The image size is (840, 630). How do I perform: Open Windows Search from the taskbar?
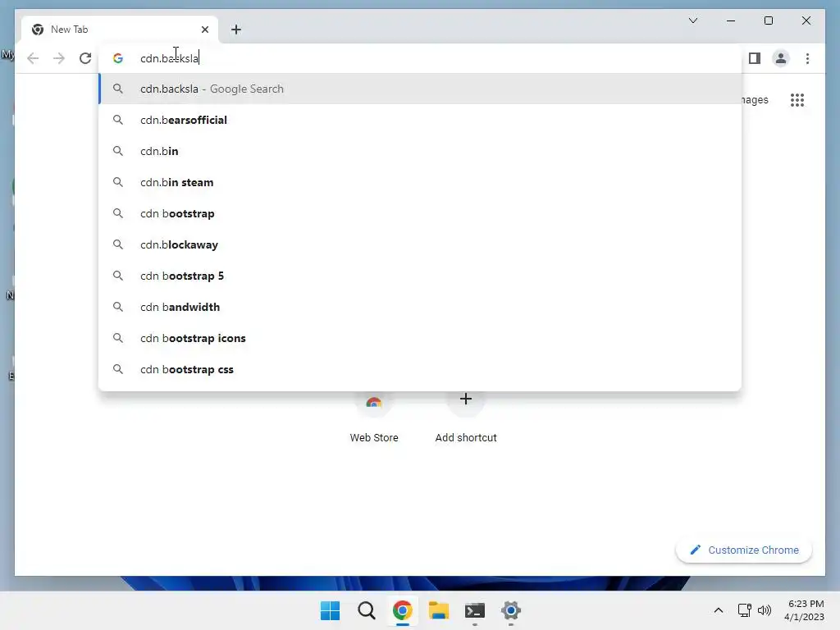[367, 610]
